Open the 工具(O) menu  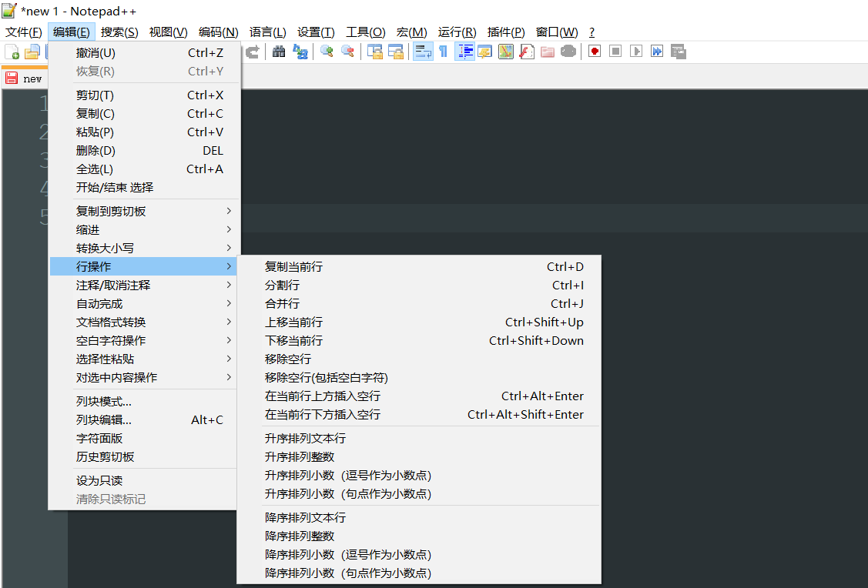pos(365,32)
